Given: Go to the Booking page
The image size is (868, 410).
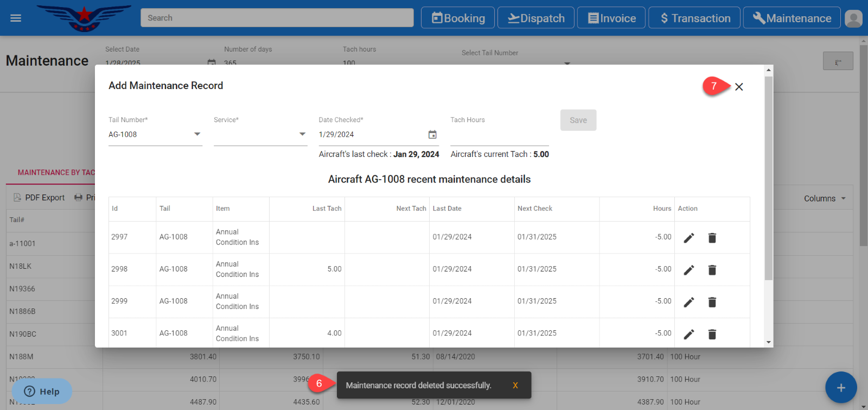Looking at the screenshot, I should click(x=458, y=18).
